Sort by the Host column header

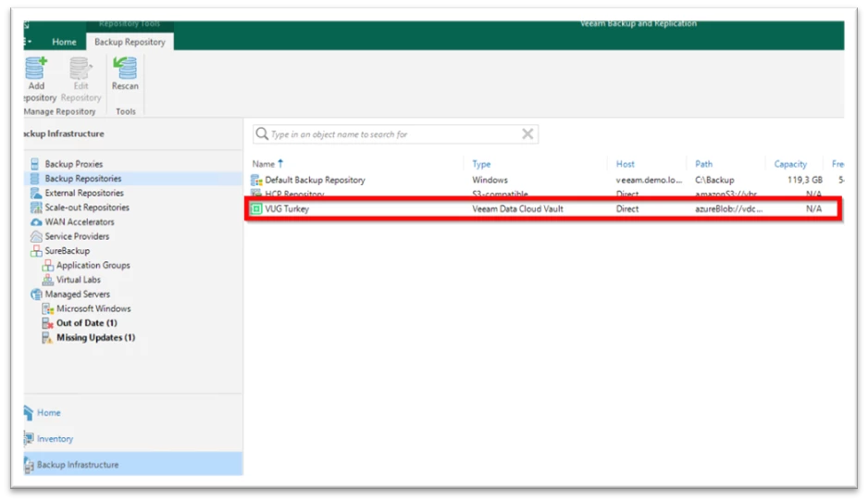625,163
